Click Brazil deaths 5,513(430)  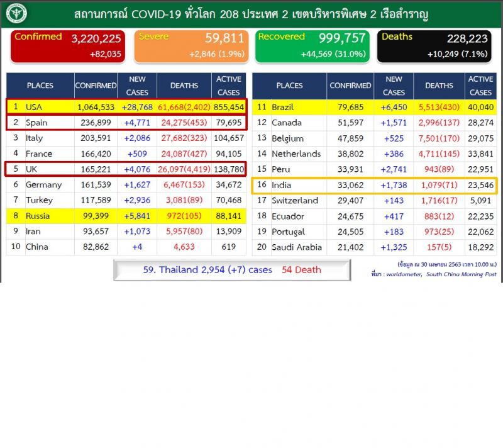[439, 107]
